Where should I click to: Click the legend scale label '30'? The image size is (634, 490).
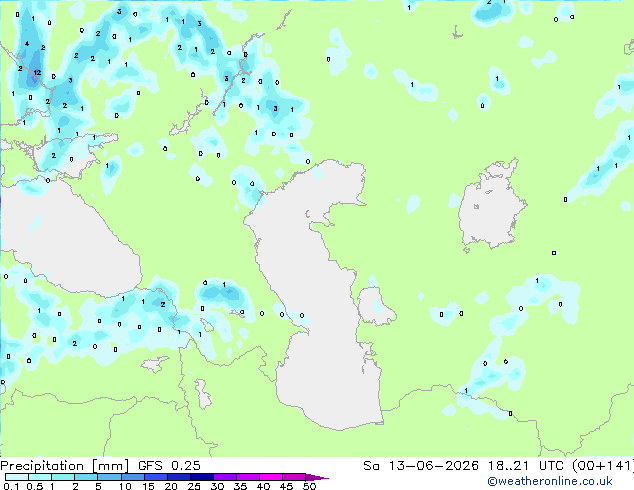pyautogui.click(x=217, y=486)
